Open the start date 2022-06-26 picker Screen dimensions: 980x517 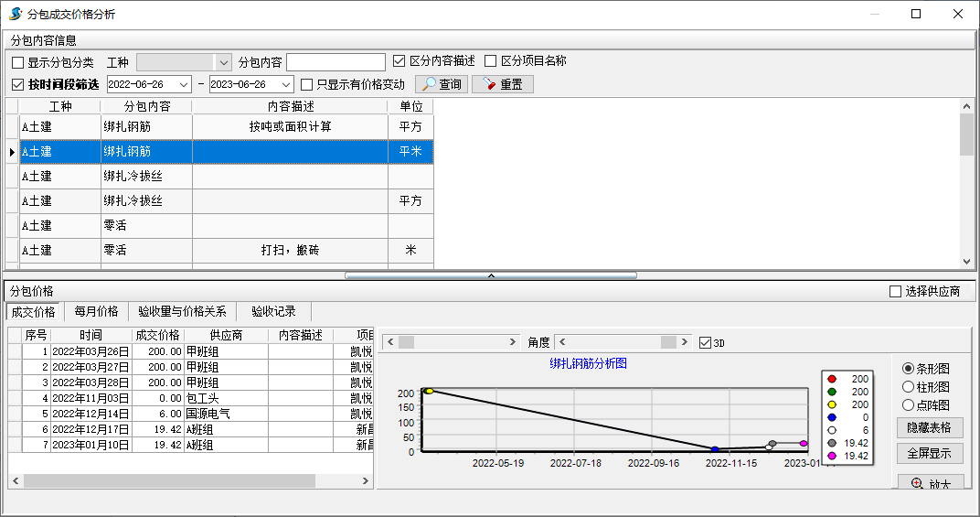(x=184, y=84)
